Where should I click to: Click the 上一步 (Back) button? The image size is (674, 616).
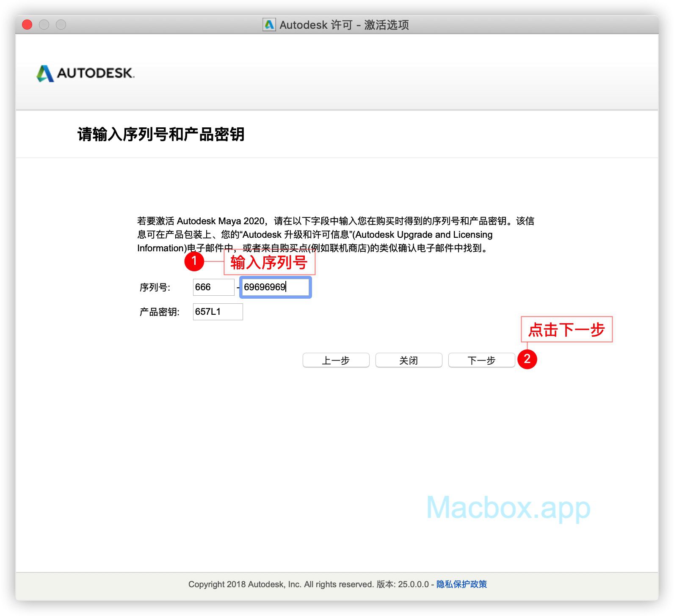pyautogui.click(x=336, y=360)
